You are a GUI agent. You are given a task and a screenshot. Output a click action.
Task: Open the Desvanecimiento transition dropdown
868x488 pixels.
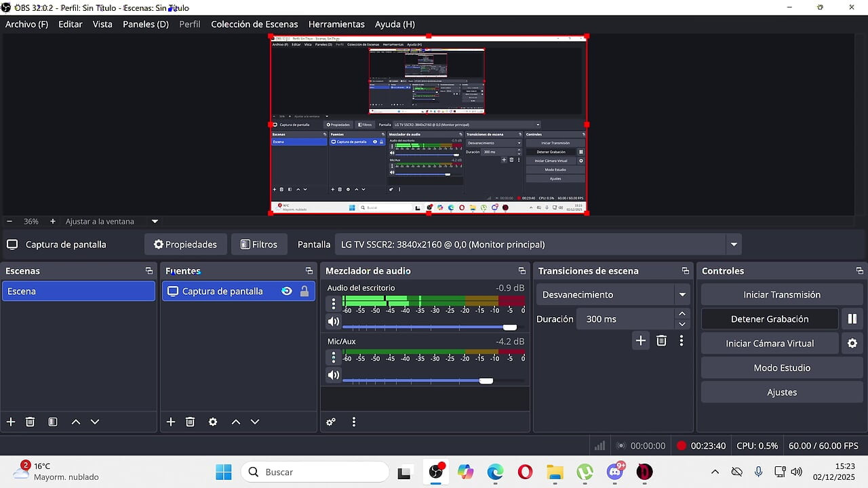682,295
